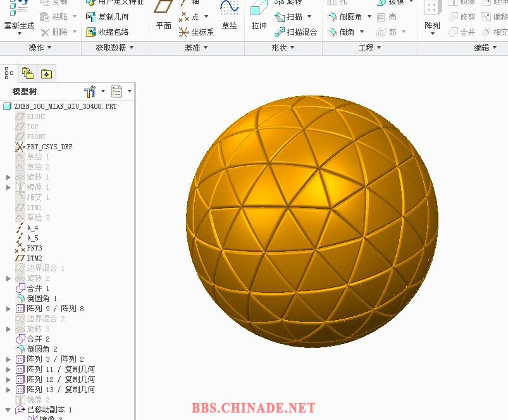Expand 阵列 3 / 阵列 2 node
The image size is (508, 420).
coord(8,359)
